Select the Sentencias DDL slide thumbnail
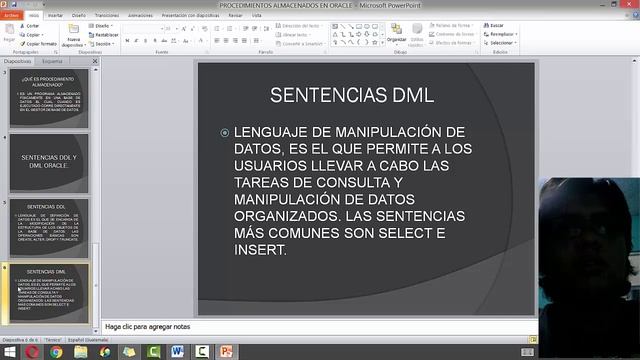 (x=49, y=228)
